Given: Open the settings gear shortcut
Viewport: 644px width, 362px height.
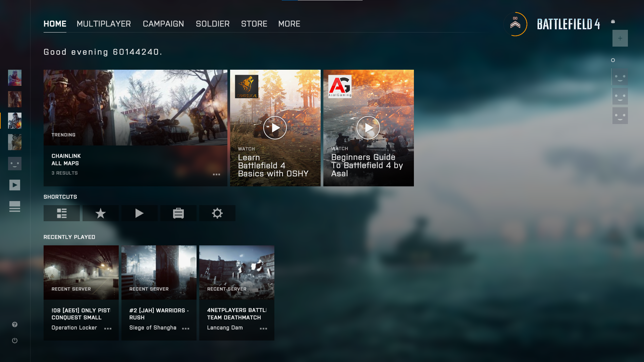Looking at the screenshot, I should 217,213.
